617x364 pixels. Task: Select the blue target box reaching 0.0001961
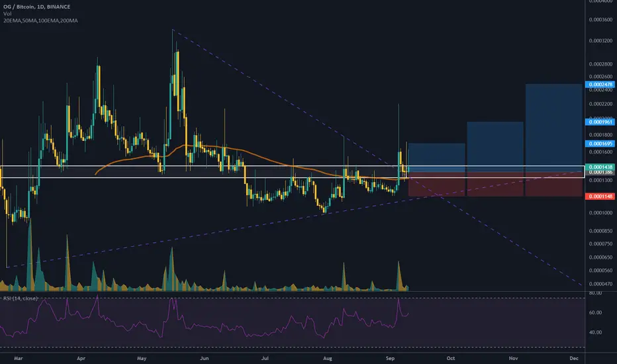click(495, 147)
